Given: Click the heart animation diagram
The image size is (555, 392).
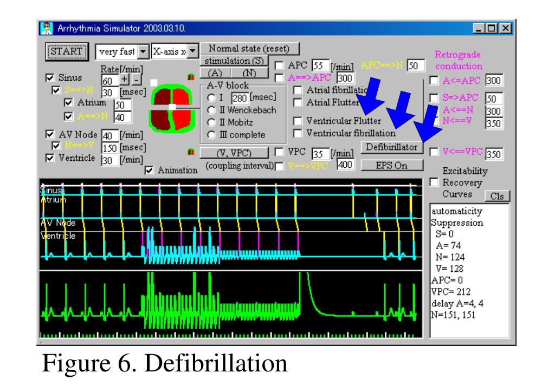Looking at the screenshot, I should coord(172,108).
